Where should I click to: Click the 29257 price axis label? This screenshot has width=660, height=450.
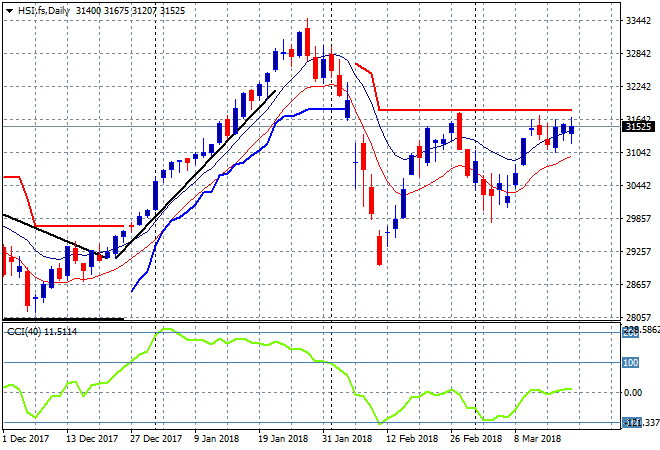(x=638, y=252)
